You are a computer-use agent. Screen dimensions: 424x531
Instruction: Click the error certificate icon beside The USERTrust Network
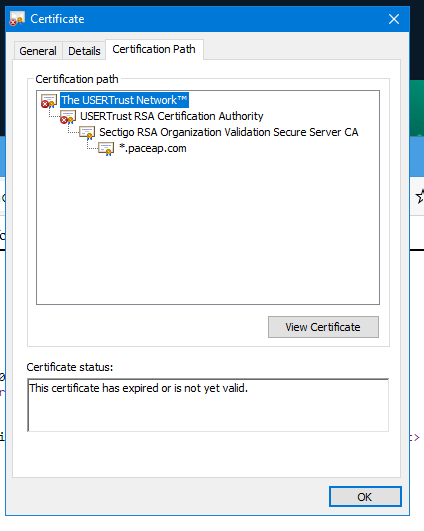point(49,101)
